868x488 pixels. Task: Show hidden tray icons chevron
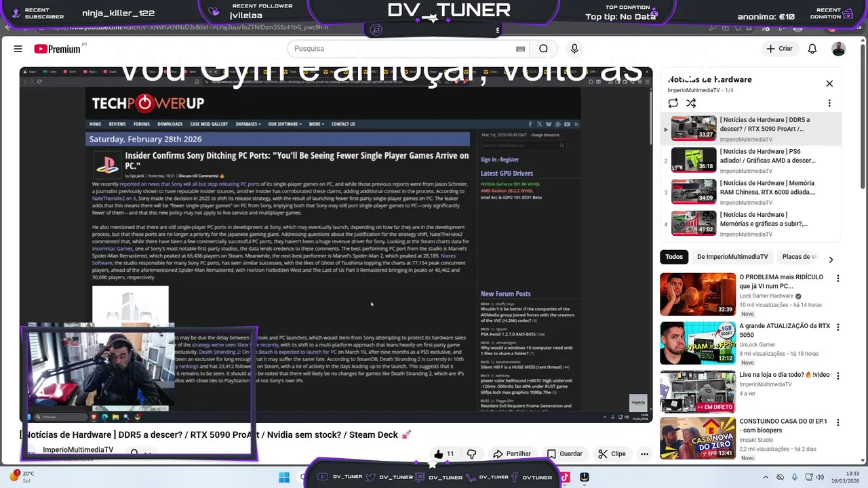(x=766, y=477)
